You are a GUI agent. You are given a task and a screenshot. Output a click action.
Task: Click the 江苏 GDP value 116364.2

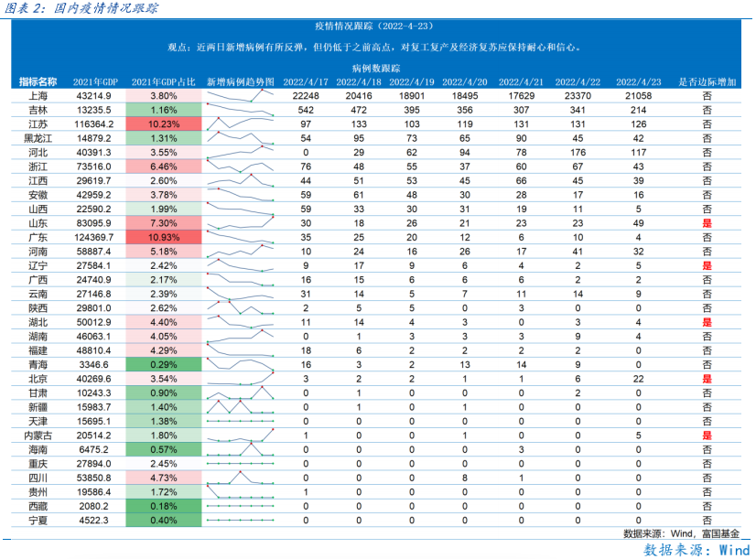pos(93,124)
